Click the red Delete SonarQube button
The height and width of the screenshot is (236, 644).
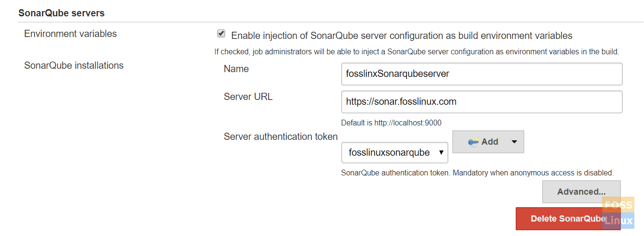coord(568,219)
